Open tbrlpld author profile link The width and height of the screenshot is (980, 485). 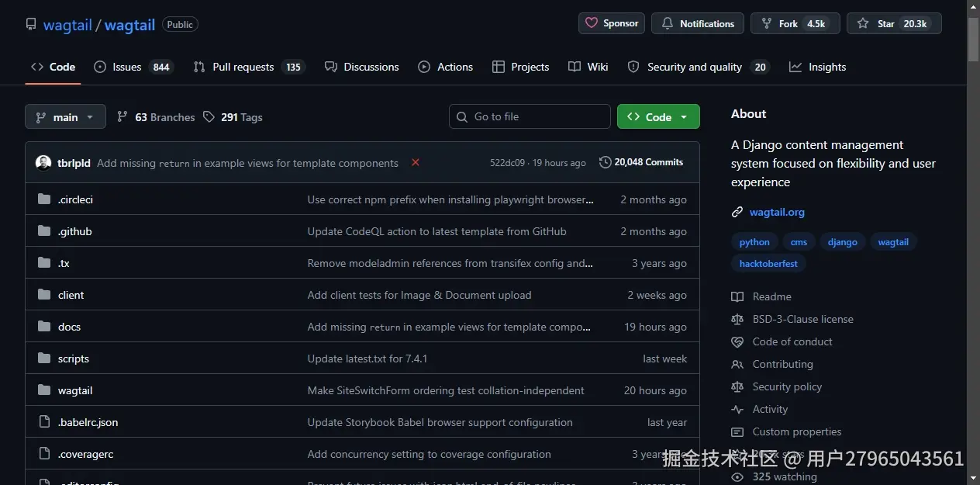tap(74, 163)
